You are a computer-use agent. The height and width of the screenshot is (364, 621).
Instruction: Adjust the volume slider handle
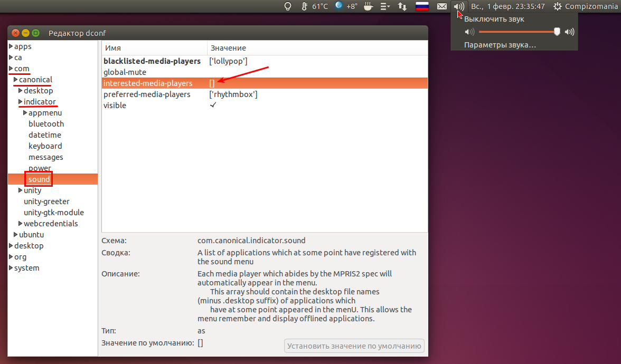point(557,32)
